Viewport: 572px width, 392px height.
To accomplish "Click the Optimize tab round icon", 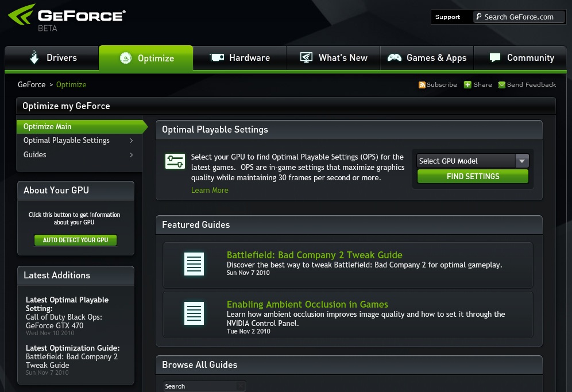I will pyautogui.click(x=126, y=58).
